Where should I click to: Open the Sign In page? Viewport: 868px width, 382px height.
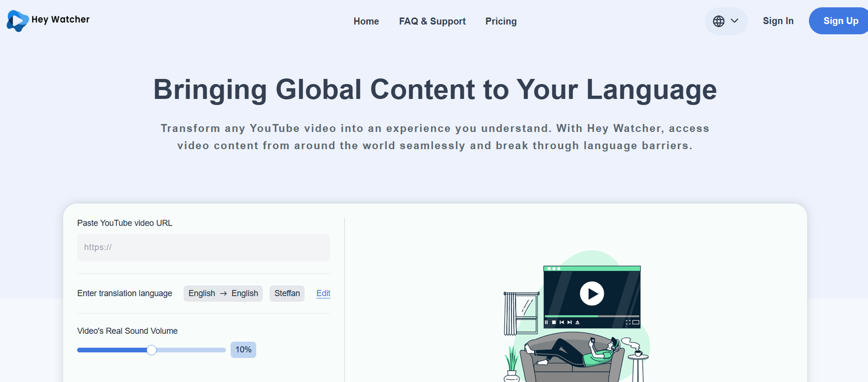[778, 21]
